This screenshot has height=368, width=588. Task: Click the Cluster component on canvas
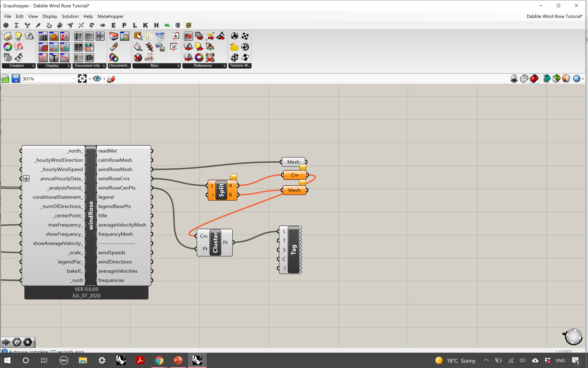coord(215,242)
